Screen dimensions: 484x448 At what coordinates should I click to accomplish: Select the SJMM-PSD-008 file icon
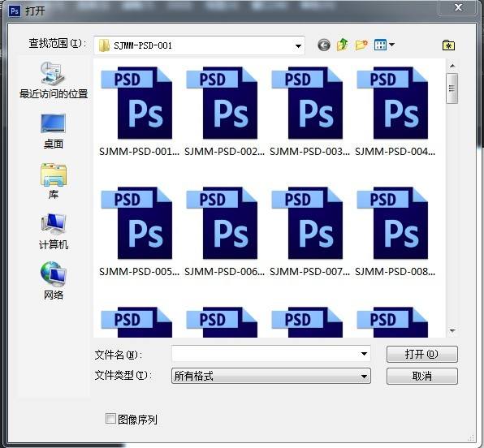(x=392, y=222)
